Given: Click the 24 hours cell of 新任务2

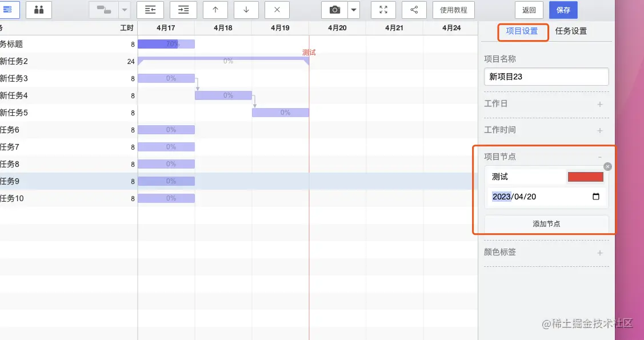Looking at the screenshot, I should 131,62.
